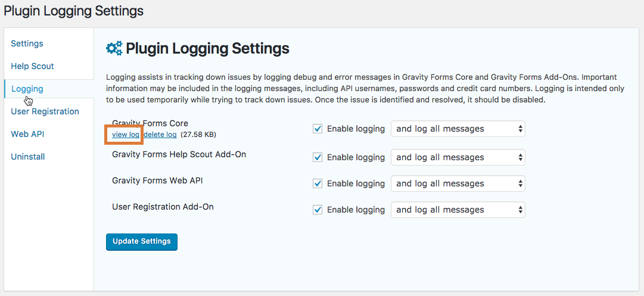Viewport: 644px width, 296px height.
Task: Select the Logging sidebar tab
Action: pyautogui.click(x=27, y=89)
